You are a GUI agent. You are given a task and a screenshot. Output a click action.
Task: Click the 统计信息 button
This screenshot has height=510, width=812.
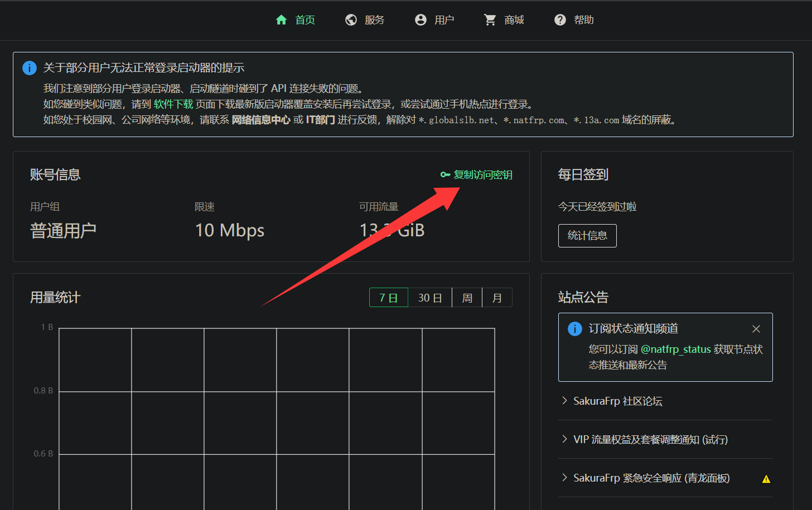587,236
